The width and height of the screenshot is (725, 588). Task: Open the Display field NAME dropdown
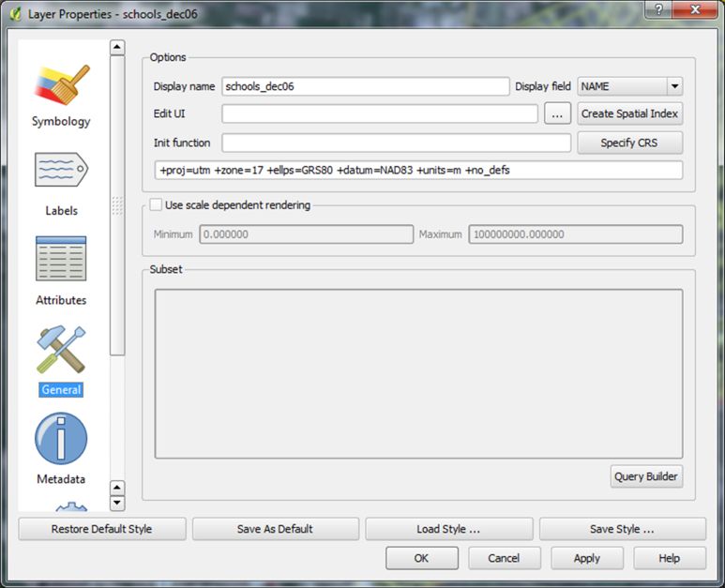629,86
